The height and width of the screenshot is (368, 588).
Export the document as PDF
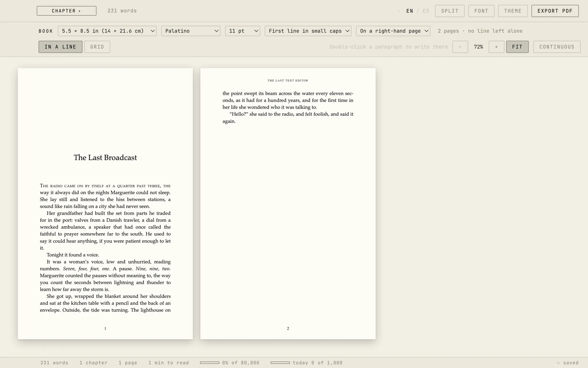tap(555, 11)
